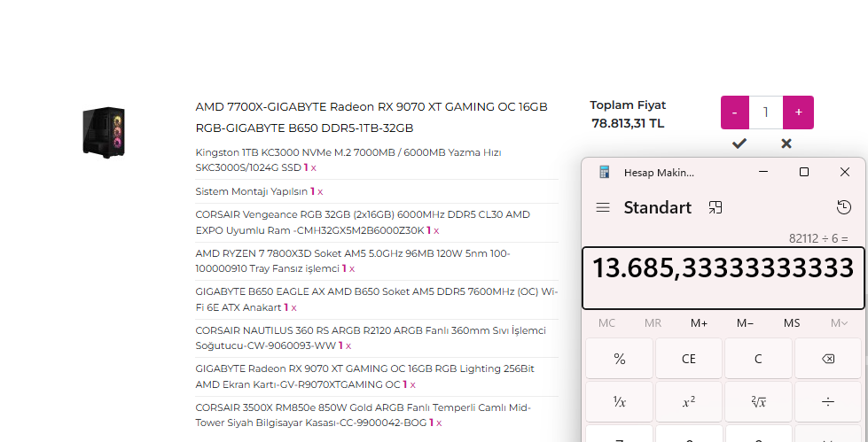Click the expression 82112 ÷ 6 =

tap(818, 239)
